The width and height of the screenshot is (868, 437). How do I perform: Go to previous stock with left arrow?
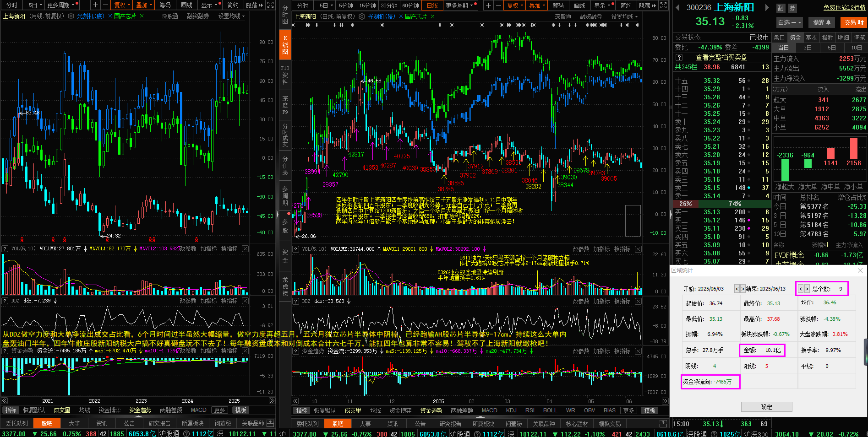pos(678,8)
